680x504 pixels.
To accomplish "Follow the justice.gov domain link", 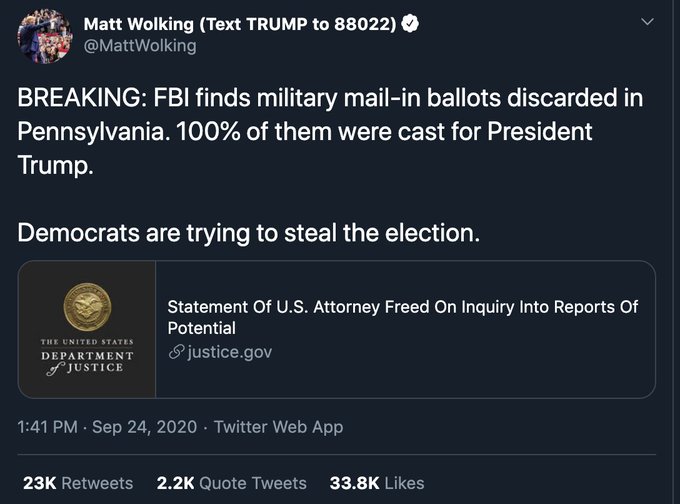I will [x=229, y=352].
